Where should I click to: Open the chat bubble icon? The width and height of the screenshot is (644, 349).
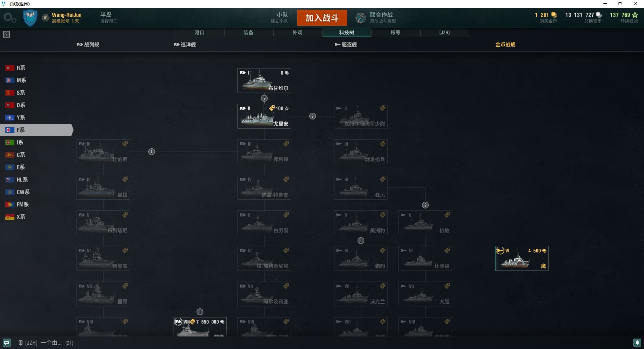click(x=7, y=343)
